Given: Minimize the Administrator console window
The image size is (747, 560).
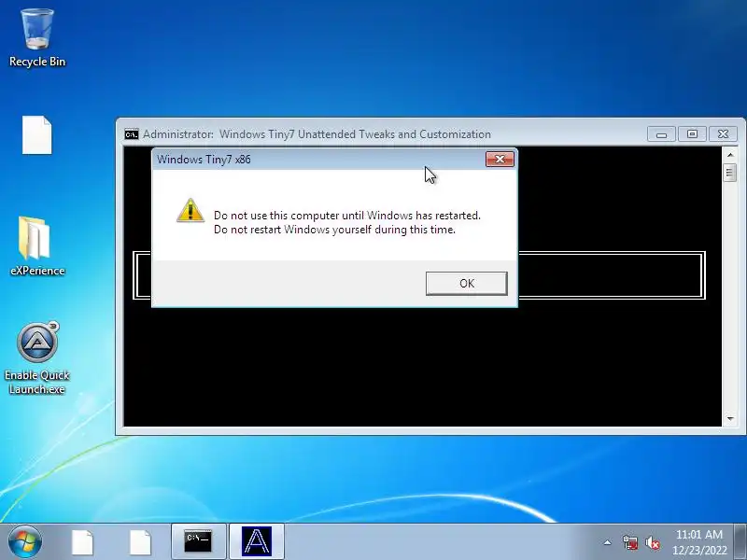Looking at the screenshot, I should tap(661, 134).
